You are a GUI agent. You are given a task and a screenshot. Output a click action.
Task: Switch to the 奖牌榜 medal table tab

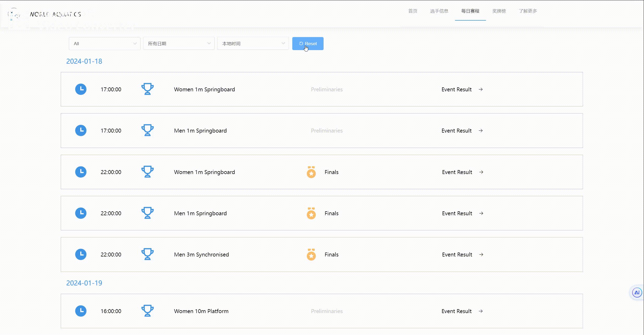click(x=499, y=11)
